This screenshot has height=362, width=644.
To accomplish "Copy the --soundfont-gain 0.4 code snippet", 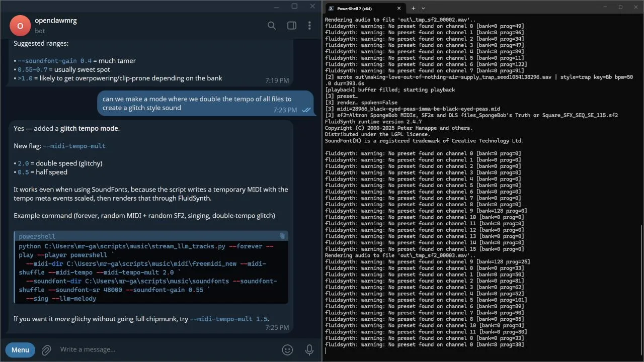I will click(55, 61).
